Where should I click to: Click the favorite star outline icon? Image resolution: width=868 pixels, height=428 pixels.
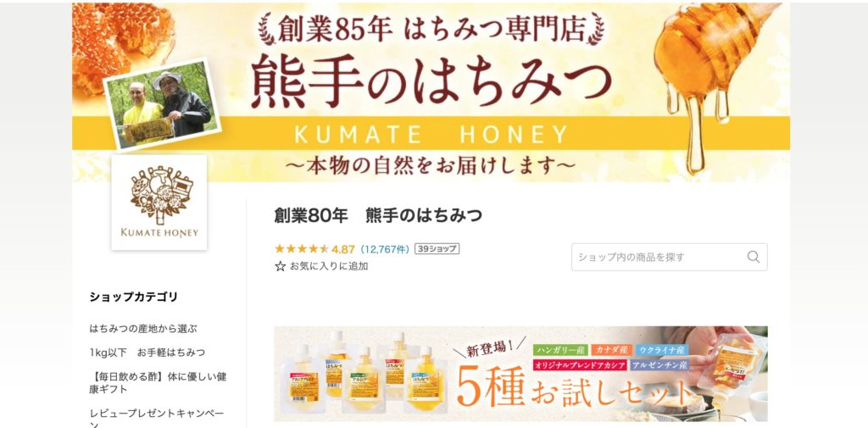coord(280,266)
